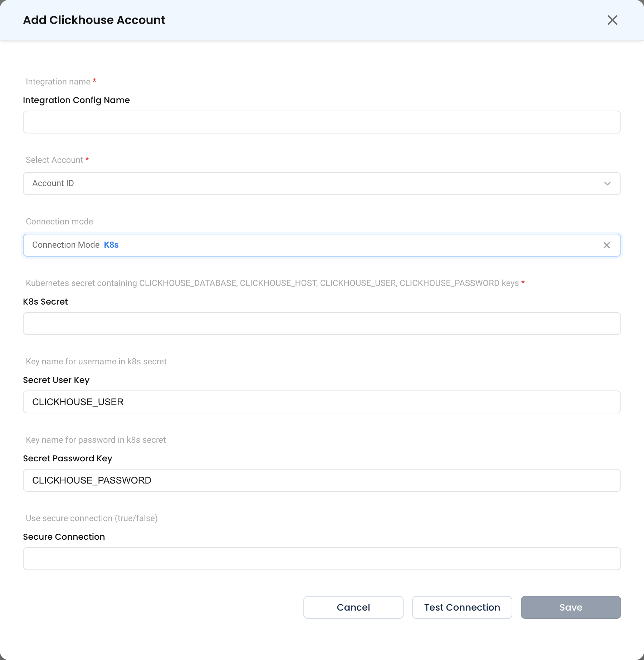Viewport: 644px width, 660px height.
Task: Edit the Secret User Key field
Action: 322,402
